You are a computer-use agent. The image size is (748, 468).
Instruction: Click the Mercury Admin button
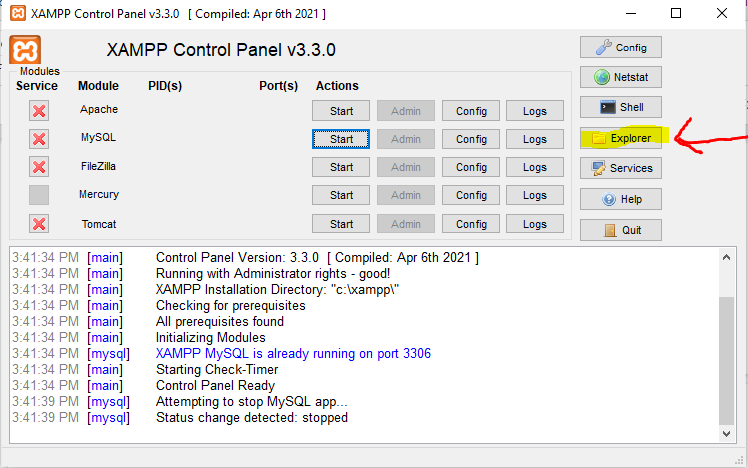click(x=405, y=195)
